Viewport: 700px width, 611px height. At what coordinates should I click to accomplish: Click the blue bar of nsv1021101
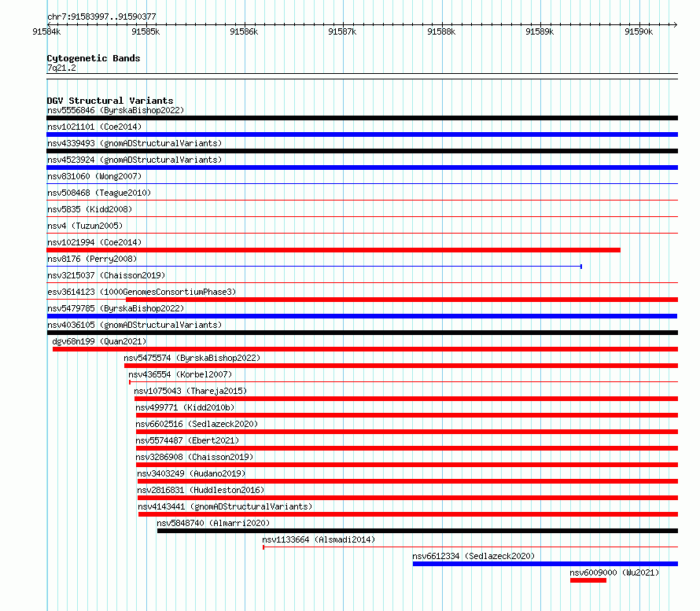click(362, 134)
